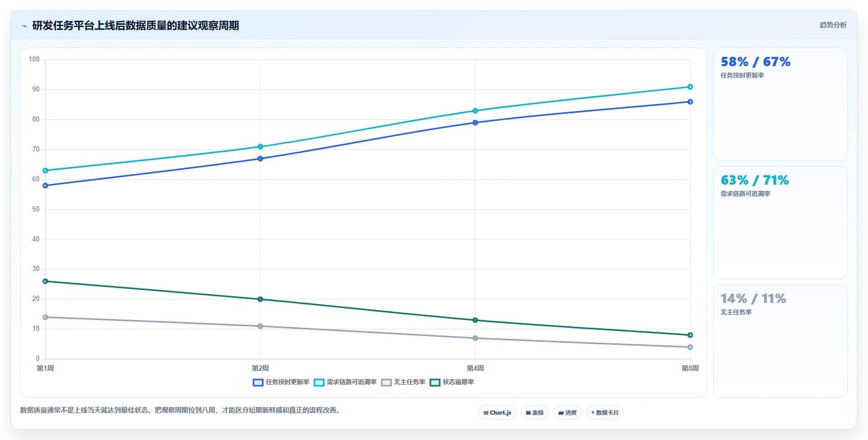Click the 任务按时更新率 data point at 第8周
The width and height of the screenshot is (868, 440).
pyautogui.click(x=690, y=102)
